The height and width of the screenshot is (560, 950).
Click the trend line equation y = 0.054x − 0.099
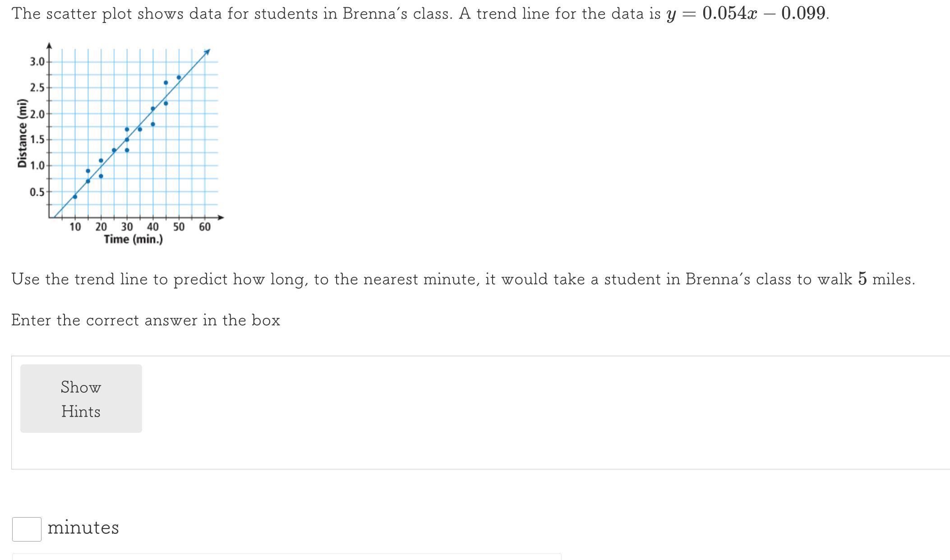click(747, 14)
